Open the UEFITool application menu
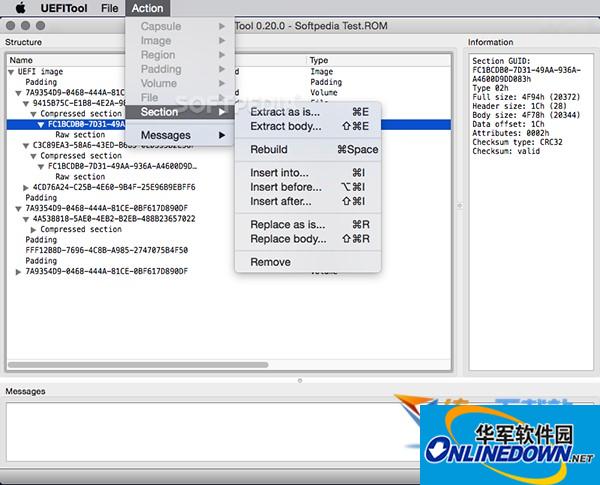The height and width of the screenshot is (485, 600). [64, 8]
